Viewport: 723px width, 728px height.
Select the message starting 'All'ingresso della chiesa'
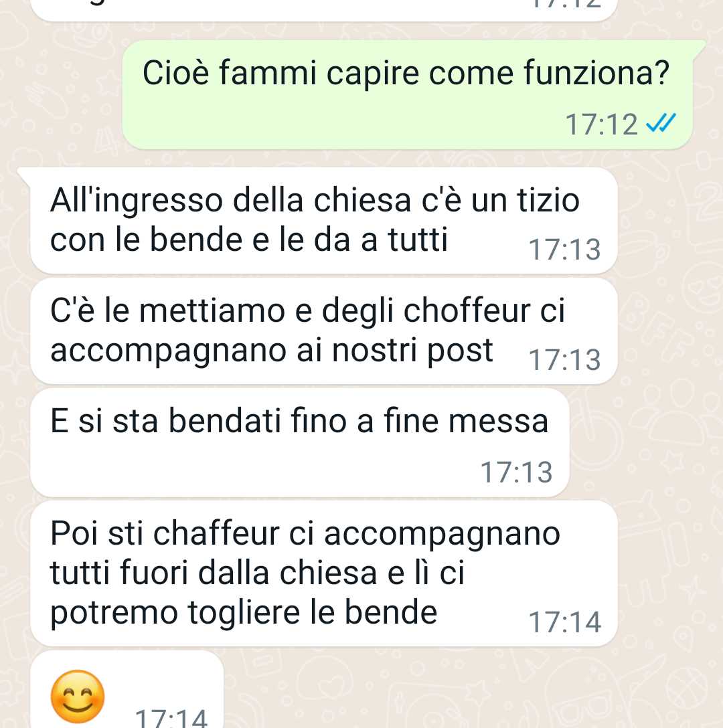[x=324, y=221]
